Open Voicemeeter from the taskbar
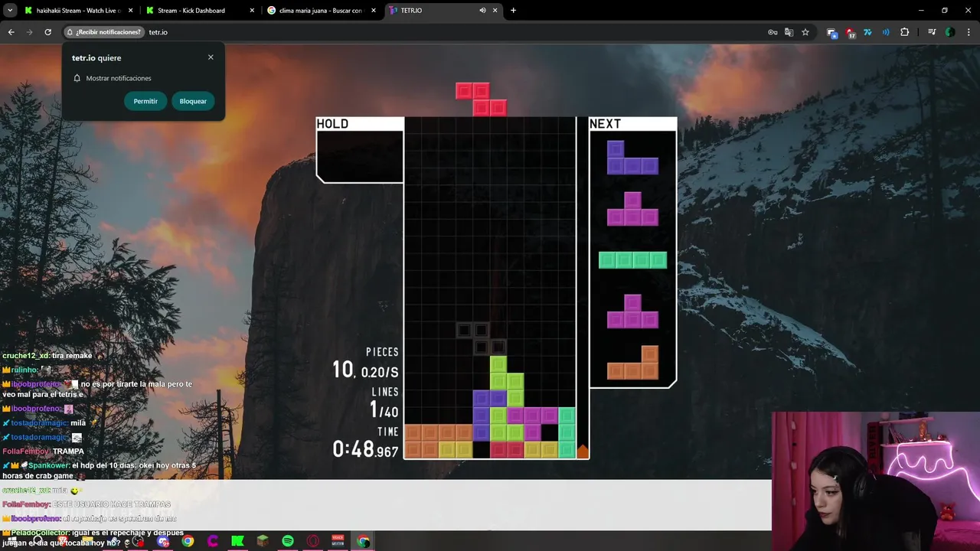The width and height of the screenshot is (980, 551). pos(338,541)
